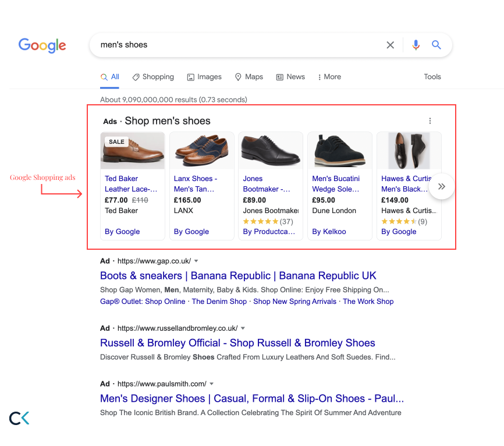The height and width of the screenshot is (446, 504).
Task: Open the More search options menu
Action: coord(329,77)
